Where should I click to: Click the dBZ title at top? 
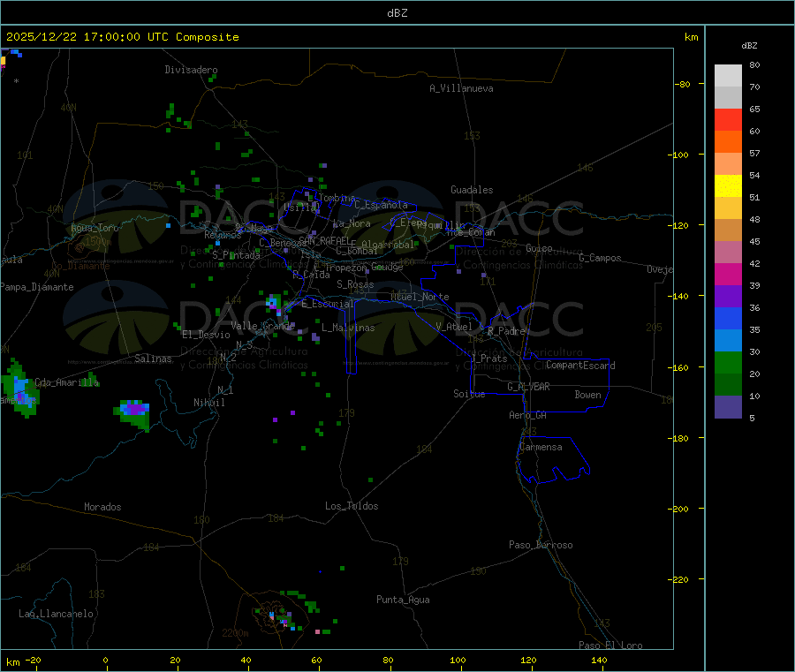pos(397,13)
